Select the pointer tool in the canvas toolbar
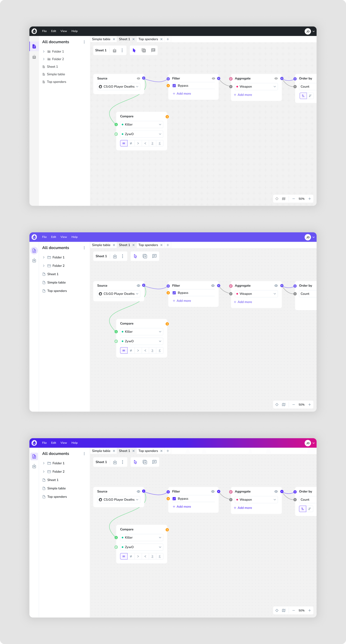 134,50
